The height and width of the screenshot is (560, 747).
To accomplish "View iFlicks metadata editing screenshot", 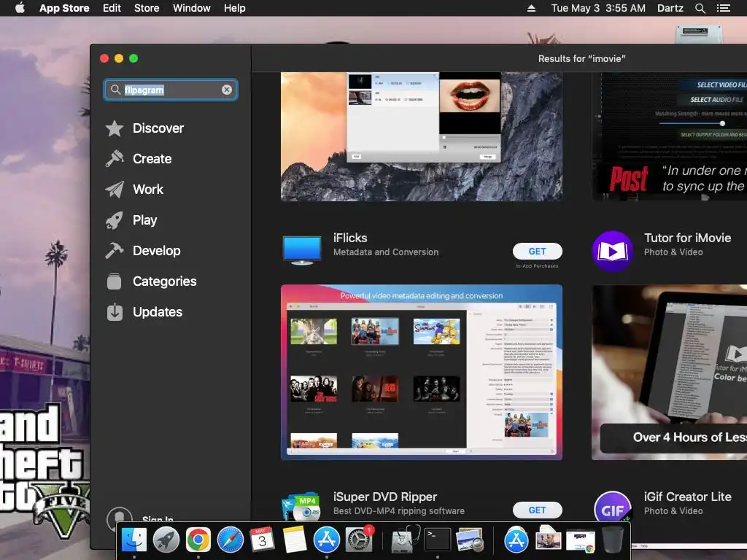I will click(x=421, y=373).
